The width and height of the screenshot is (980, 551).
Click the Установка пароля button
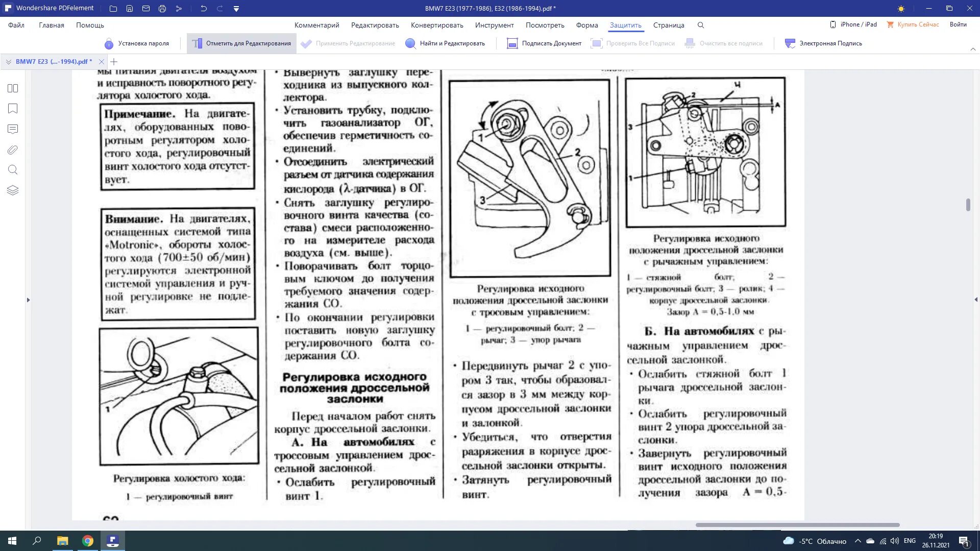click(137, 43)
